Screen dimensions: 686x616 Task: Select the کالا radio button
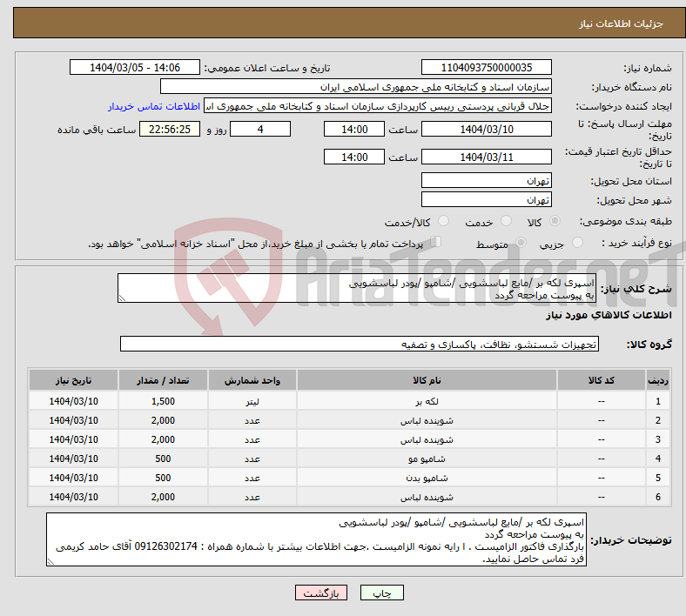pos(555,221)
